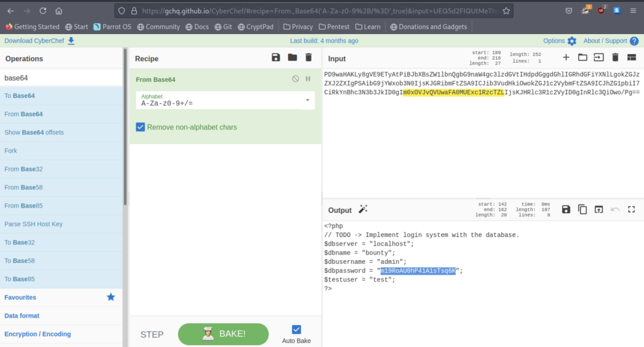Clear the recipe with the trash icon
The width and height of the screenshot is (644, 347).
pyautogui.click(x=308, y=58)
